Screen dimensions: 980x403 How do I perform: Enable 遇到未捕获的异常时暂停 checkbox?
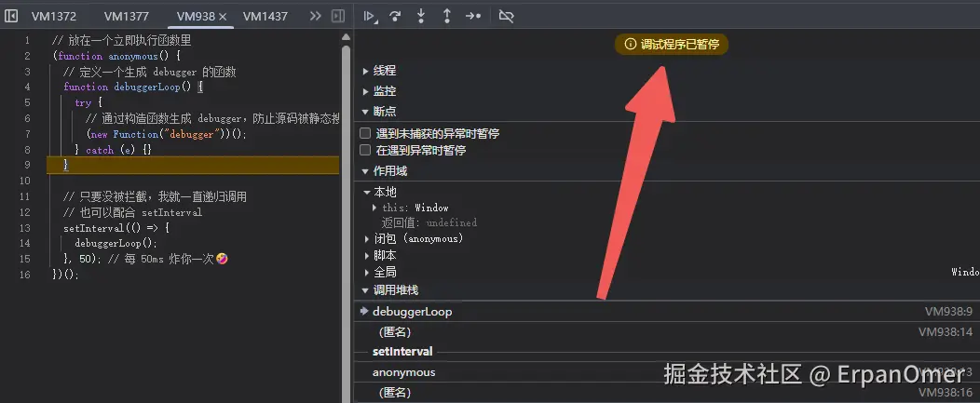tap(365, 133)
